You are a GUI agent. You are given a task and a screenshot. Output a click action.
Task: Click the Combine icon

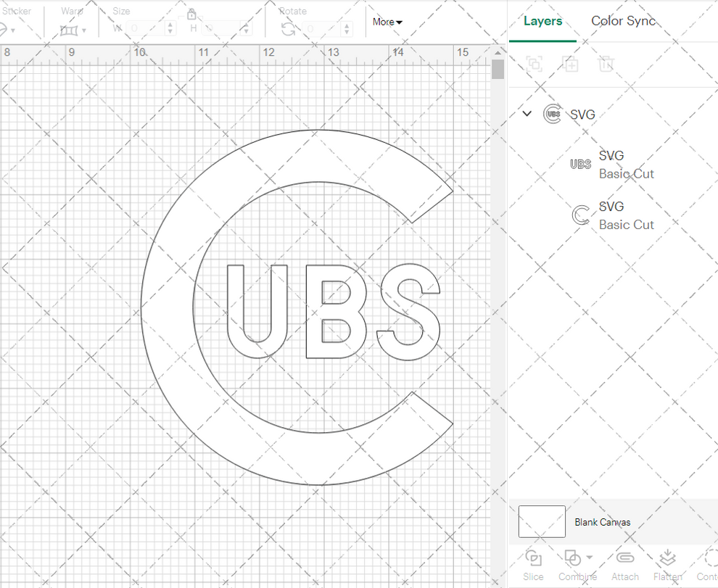tap(572, 558)
